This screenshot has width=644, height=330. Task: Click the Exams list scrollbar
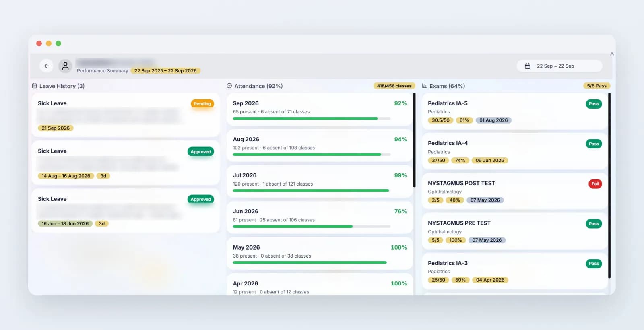coord(609,186)
